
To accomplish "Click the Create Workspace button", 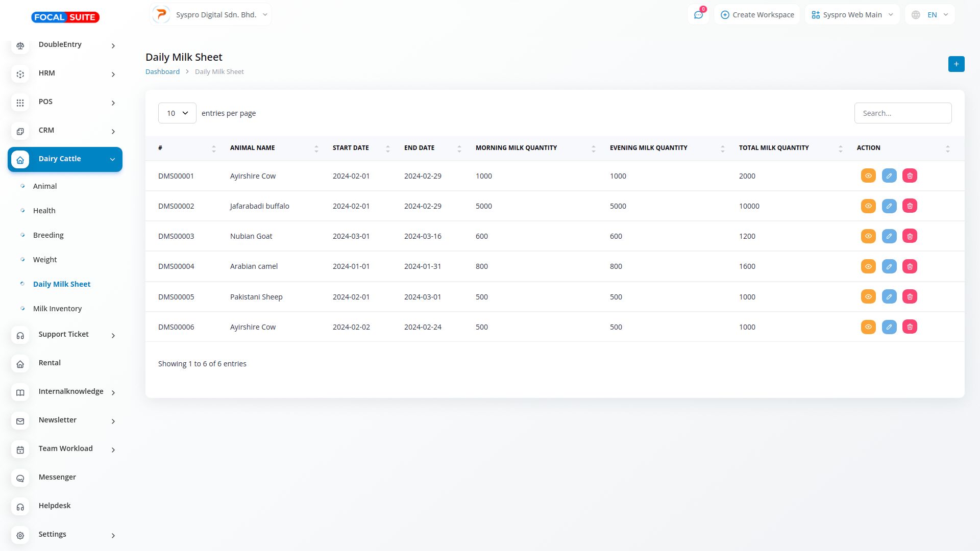I will pyautogui.click(x=757, y=15).
